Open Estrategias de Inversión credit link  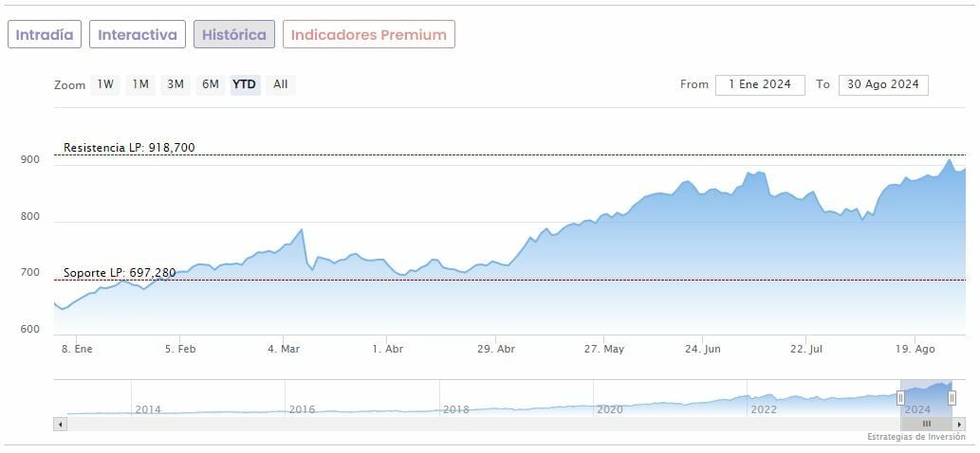[x=915, y=437]
